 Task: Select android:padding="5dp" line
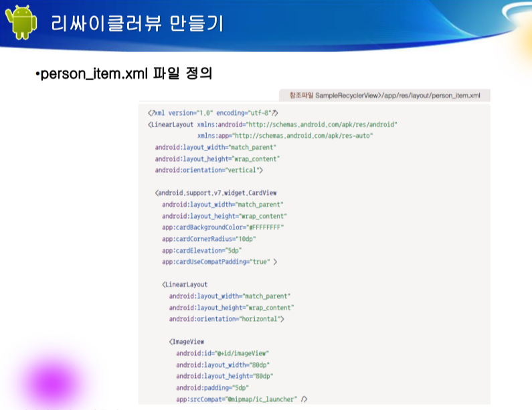coord(212,388)
